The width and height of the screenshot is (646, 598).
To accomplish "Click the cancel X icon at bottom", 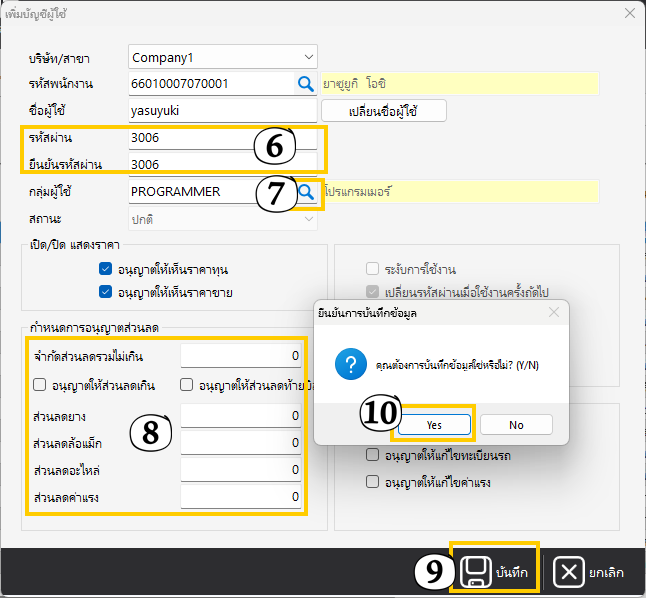I will (x=568, y=572).
